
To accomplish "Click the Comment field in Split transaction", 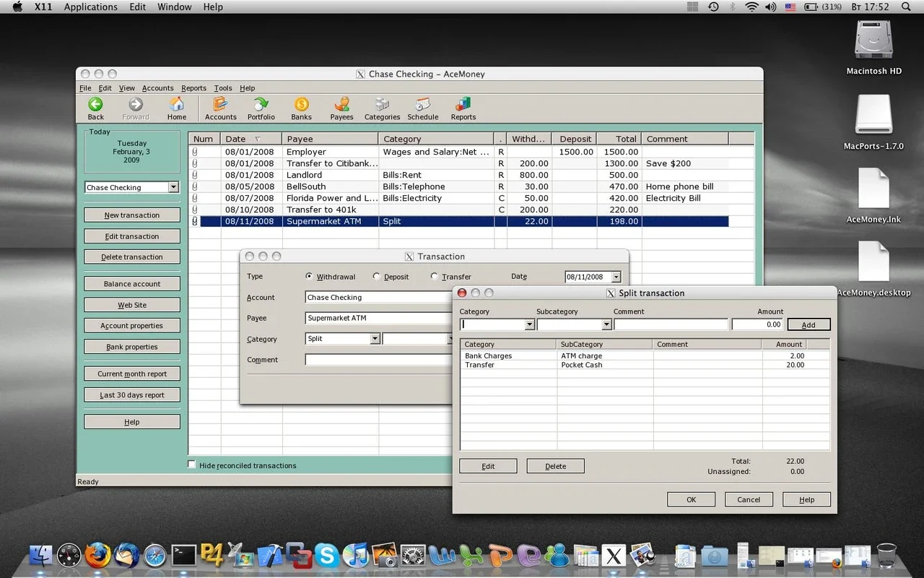I will (671, 324).
